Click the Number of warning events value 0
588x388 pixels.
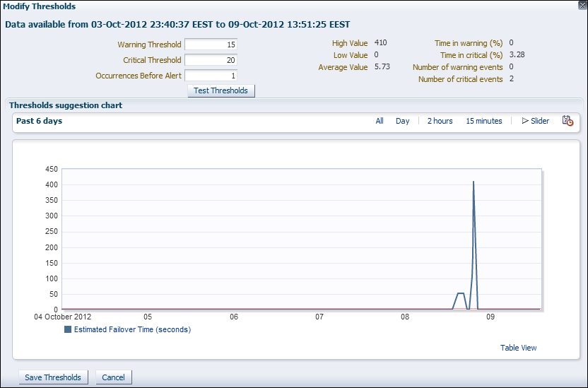(511, 66)
